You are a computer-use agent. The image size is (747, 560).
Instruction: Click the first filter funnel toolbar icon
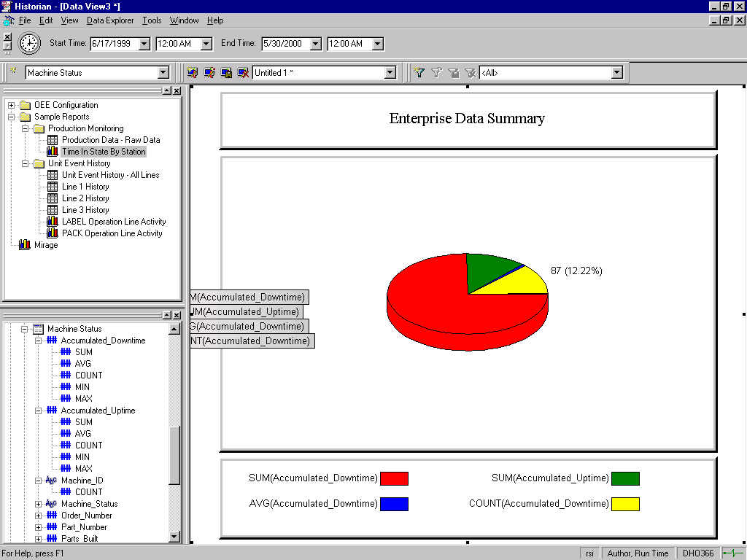[419, 73]
